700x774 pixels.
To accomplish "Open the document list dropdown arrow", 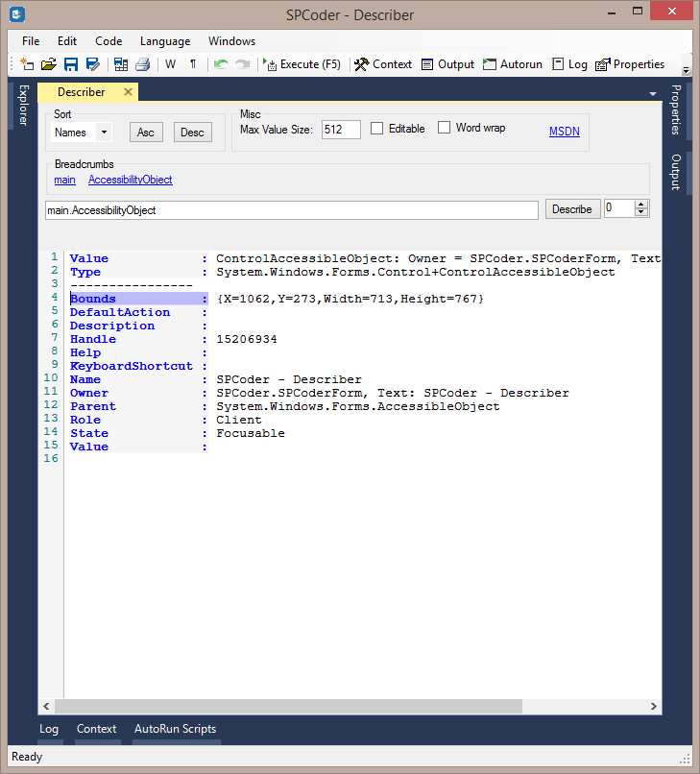I will tap(653, 93).
